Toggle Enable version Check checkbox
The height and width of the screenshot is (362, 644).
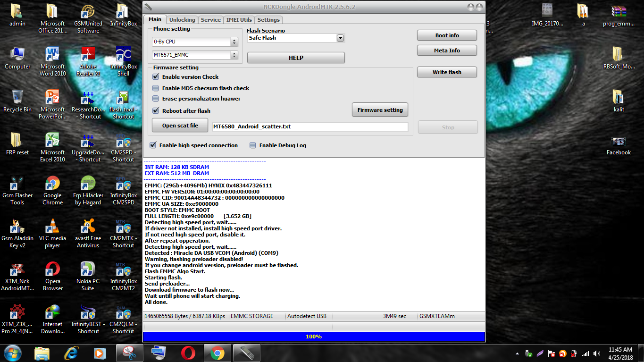click(x=156, y=76)
